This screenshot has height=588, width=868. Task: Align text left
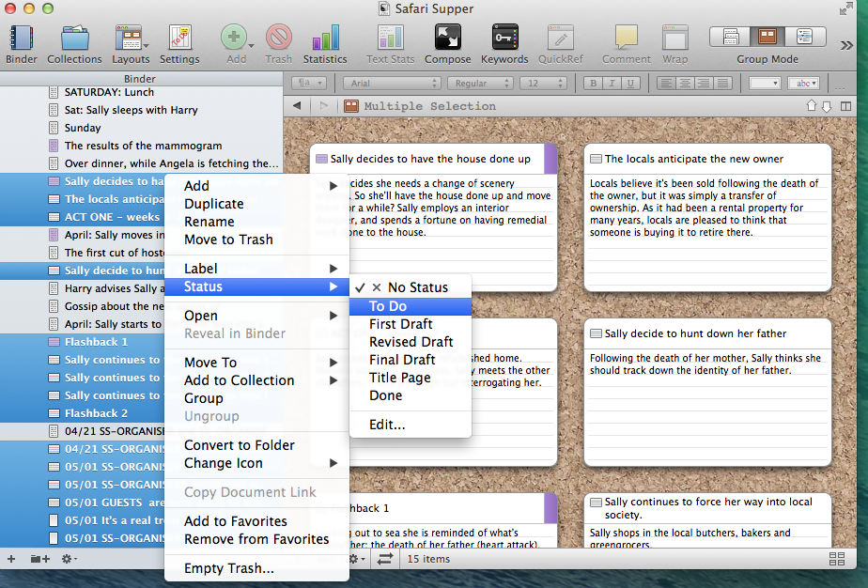coord(667,83)
